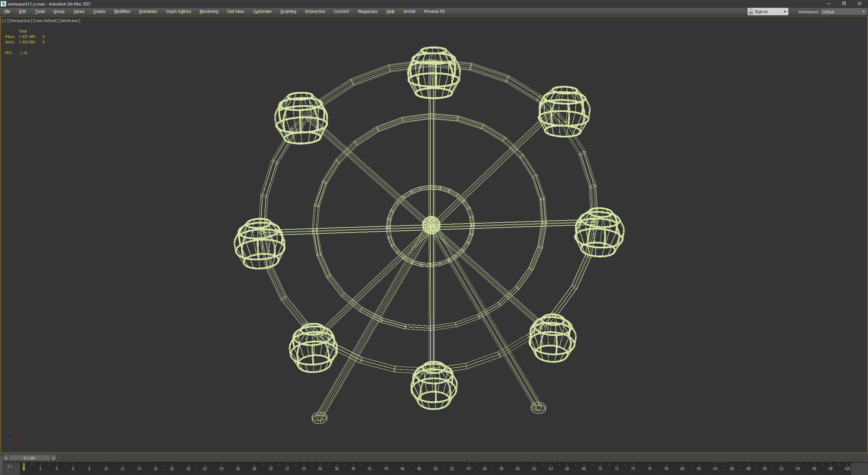Expand the Workspaces Default dropdown
The width and height of the screenshot is (868, 475).
843,12
